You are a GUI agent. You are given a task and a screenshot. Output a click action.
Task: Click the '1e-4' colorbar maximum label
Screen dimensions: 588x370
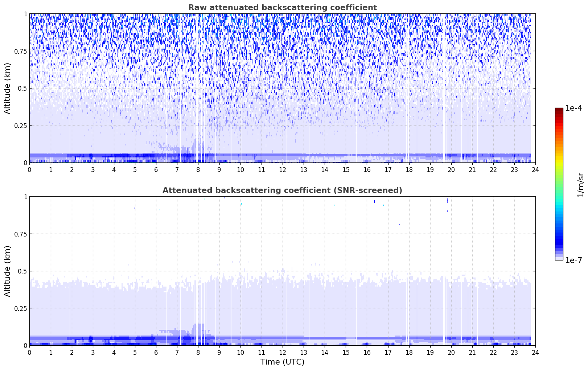573,108
